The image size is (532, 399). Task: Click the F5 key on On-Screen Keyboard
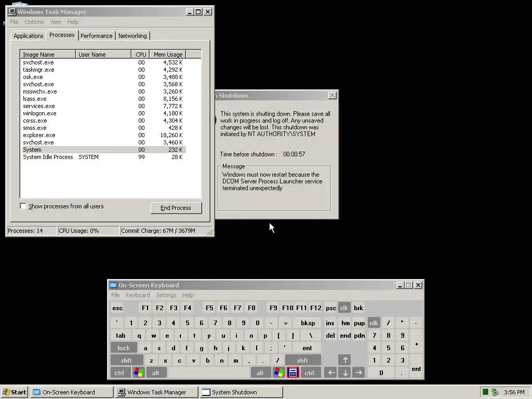[x=209, y=308]
